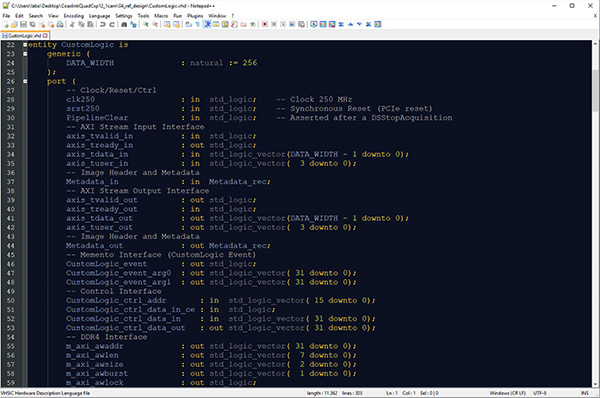Viewport: 600px width, 398px height.
Task: Click the Save All toolbar icon
Action: (33, 24)
